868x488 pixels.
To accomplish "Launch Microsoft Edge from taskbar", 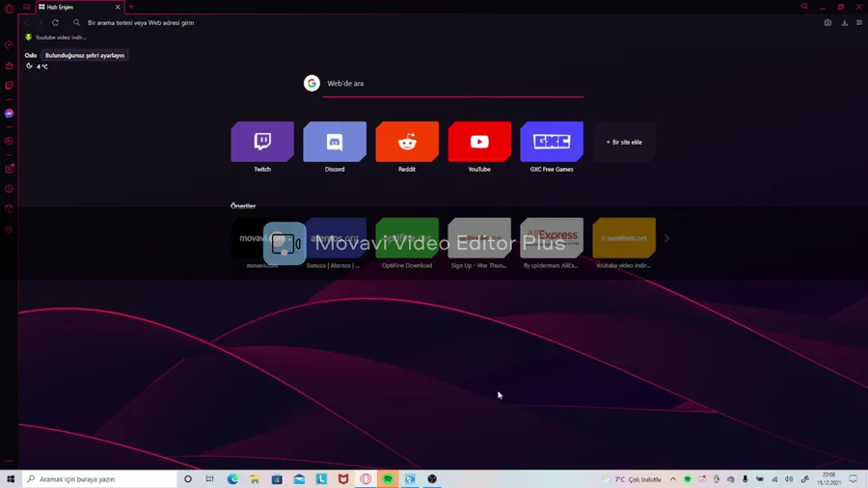I will click(x=232, y=479).
